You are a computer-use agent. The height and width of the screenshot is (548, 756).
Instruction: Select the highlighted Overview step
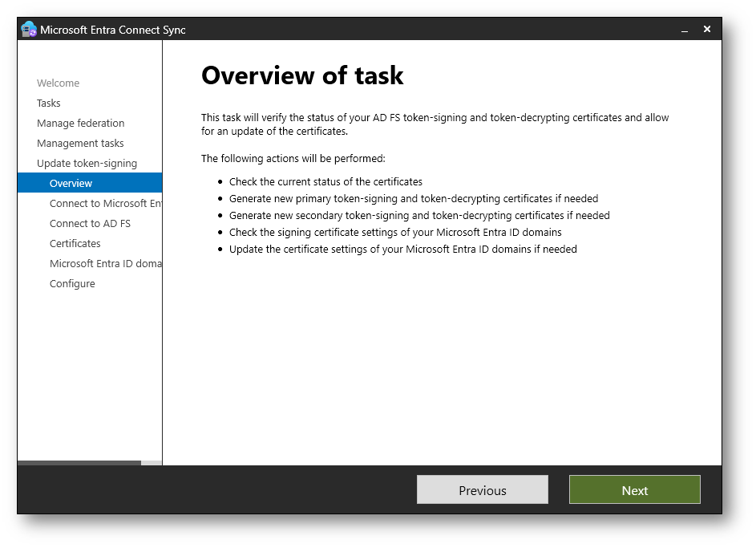click(71, 184)
